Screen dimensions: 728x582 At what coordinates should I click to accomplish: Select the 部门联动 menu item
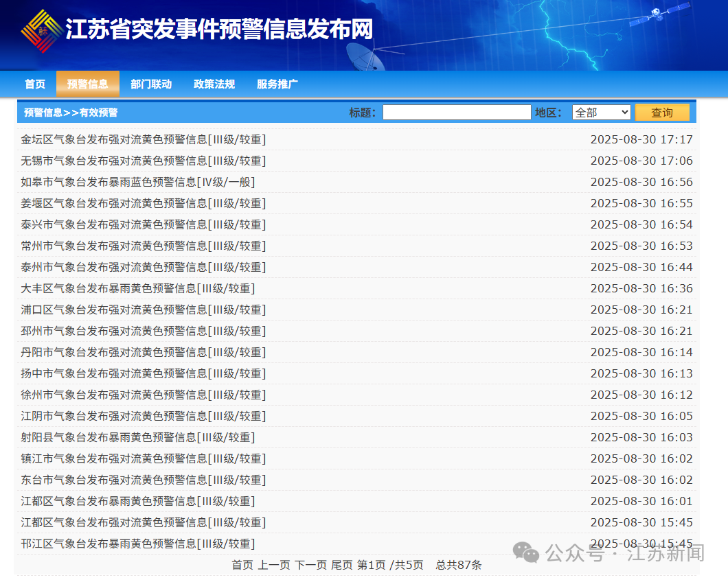tap(150, 84)
